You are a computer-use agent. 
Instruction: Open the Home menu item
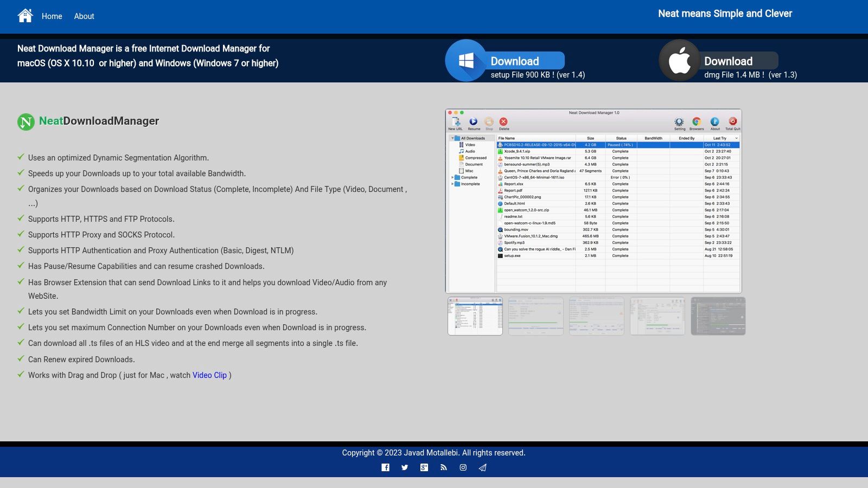[52, 16]
